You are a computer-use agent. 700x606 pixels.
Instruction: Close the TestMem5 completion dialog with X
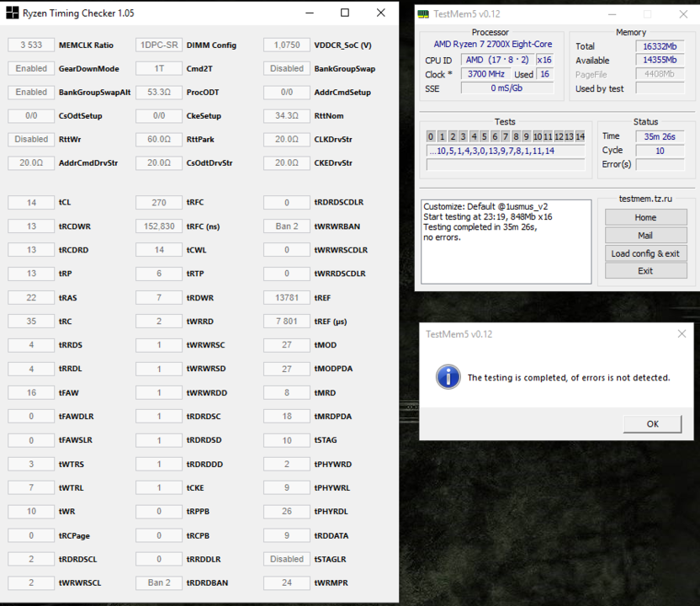point(681,333)
